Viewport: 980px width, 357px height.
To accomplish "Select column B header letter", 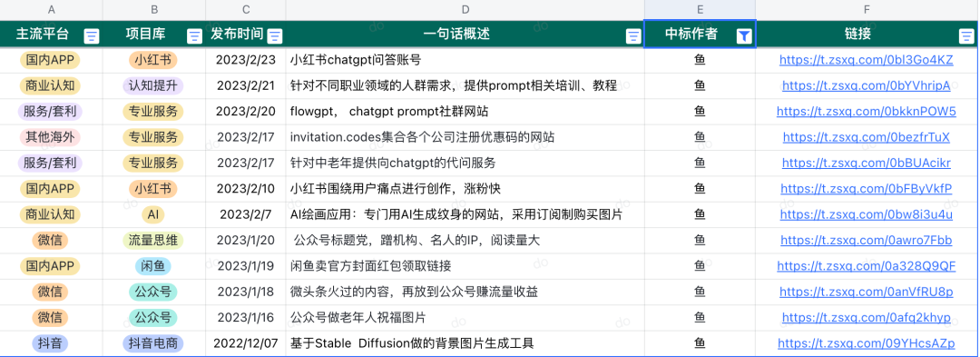I will click(x=154, y=9).
